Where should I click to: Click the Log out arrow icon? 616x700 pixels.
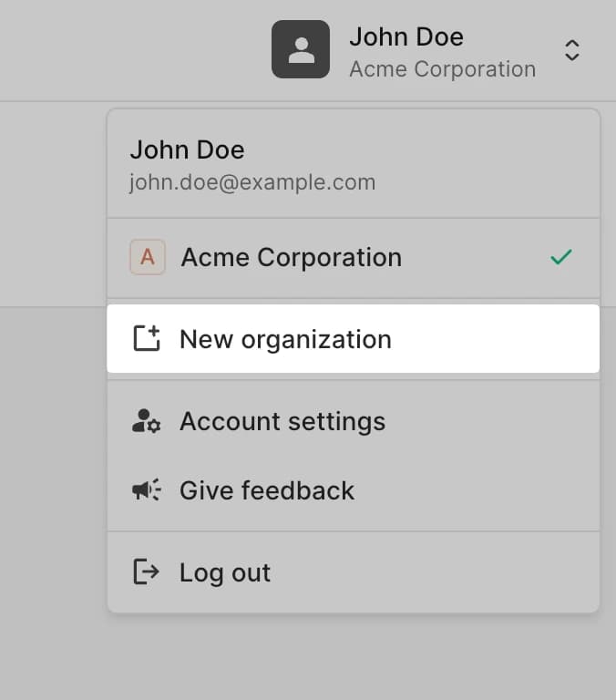click(146, 572)
